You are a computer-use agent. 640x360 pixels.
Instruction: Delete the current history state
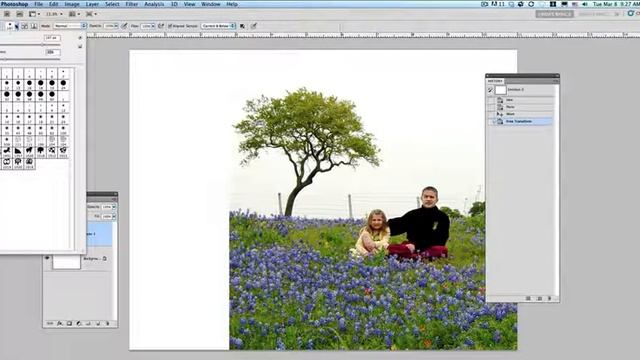coord(550,298)
